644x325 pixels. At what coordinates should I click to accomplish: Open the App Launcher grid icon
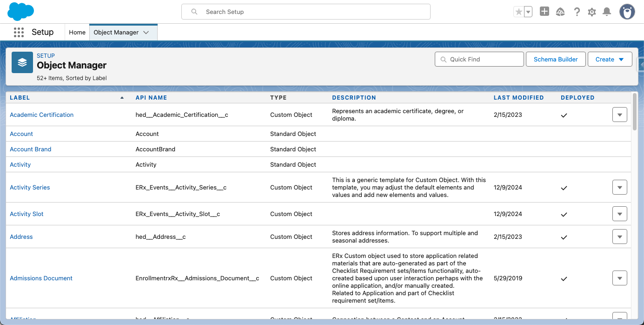pyautogui.click(x=19, y=32)
